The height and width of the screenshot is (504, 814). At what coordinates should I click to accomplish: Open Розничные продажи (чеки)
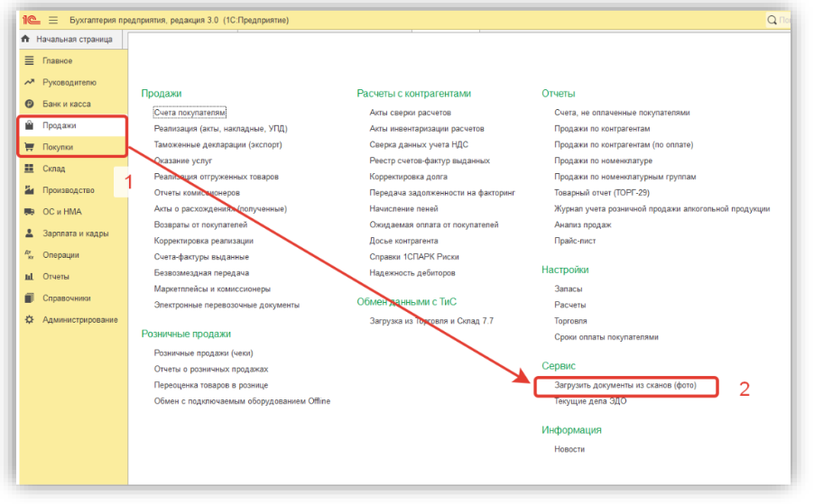coord(204,353)
